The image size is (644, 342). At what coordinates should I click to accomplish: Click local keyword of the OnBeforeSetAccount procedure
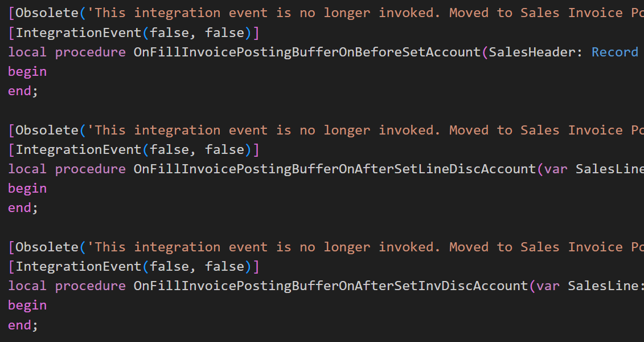click(27, 52)
